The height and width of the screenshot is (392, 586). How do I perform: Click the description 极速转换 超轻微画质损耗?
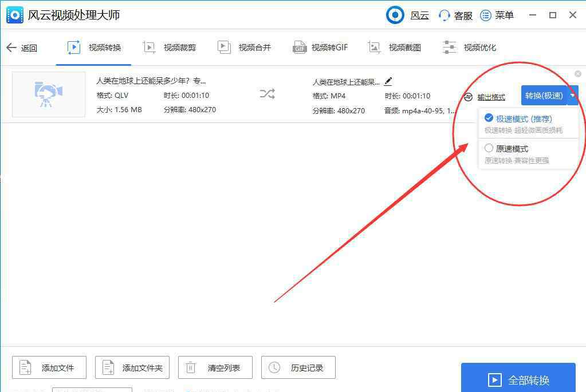point(524,130)
